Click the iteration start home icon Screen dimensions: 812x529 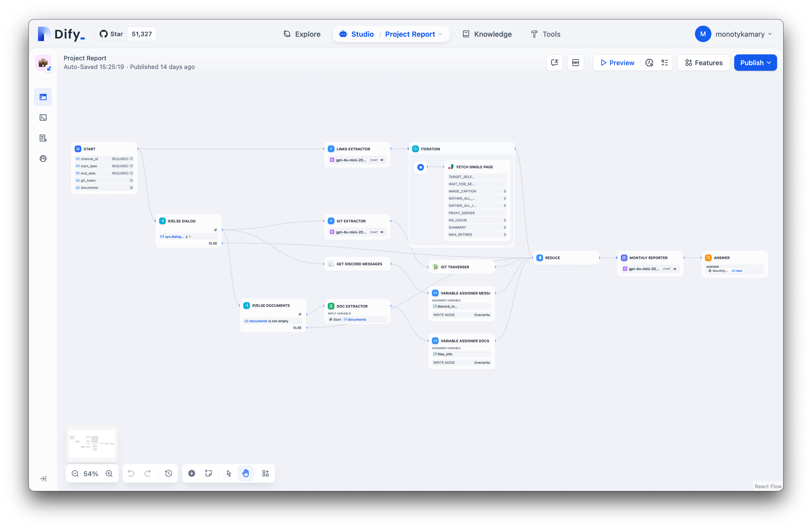[x=421, y=167]
